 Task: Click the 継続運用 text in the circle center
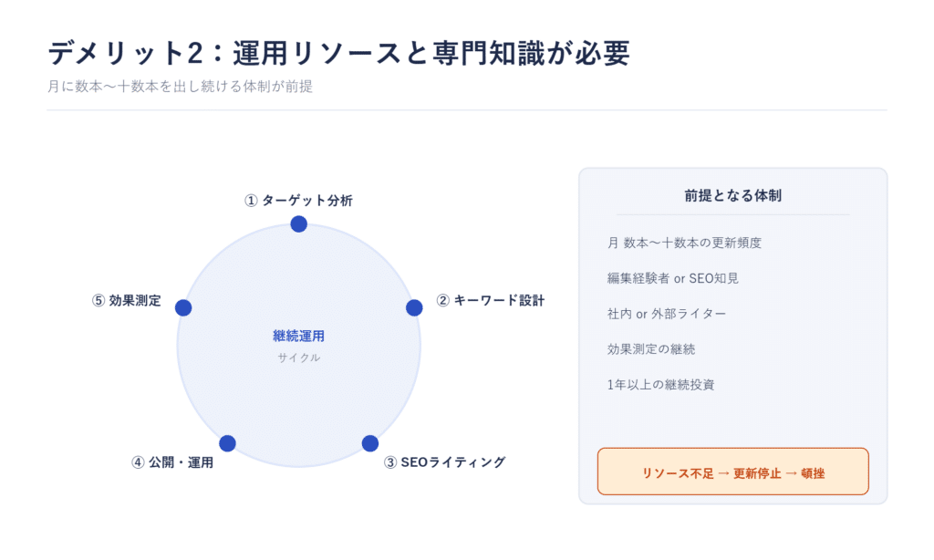(x=298, y=336)
